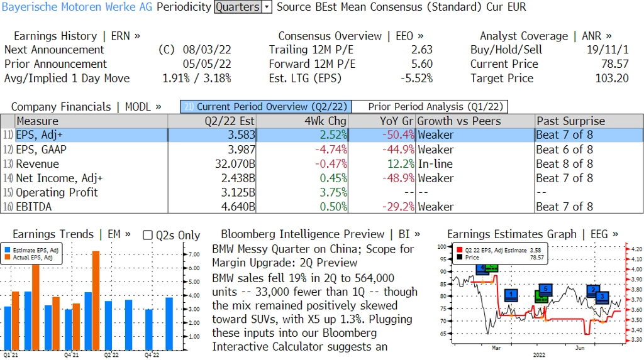Click the red Q2 22 EPS estimate legend swatch
Viewport: 644px width, 360px height.
click(460, 250)
